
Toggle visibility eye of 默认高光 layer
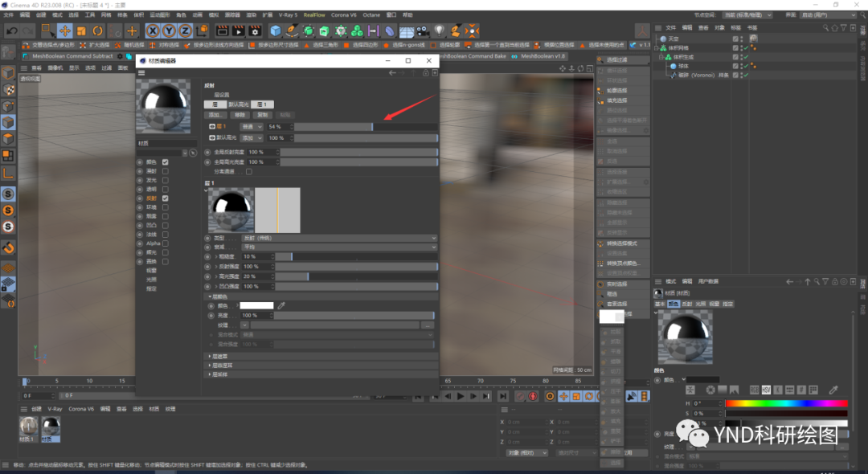[x=212, y=137]
